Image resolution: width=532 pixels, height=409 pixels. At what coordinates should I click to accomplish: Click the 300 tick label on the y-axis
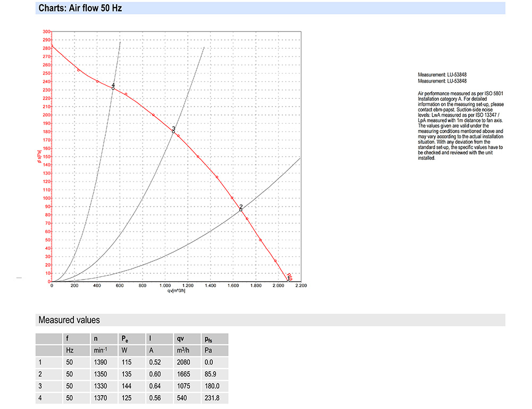point(46,31)
